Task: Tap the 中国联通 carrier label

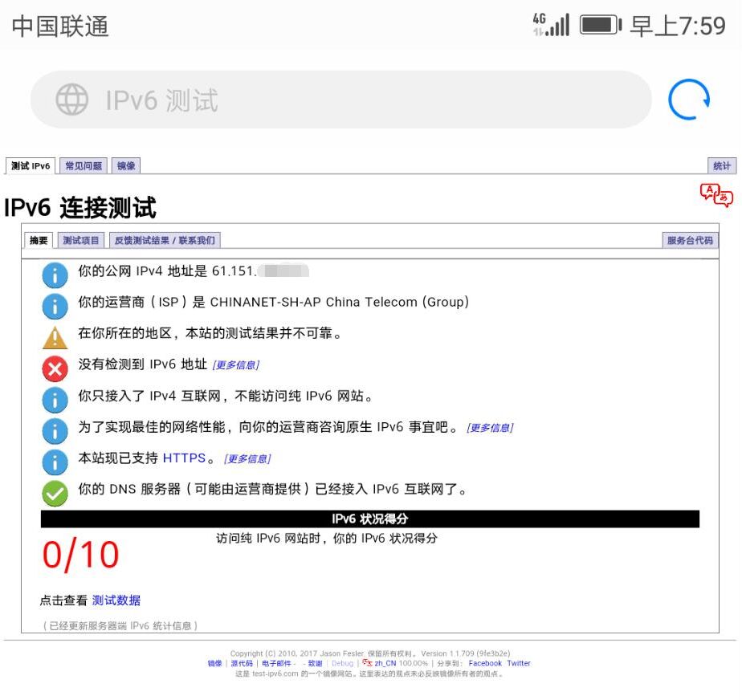Action: coord(60,26)
